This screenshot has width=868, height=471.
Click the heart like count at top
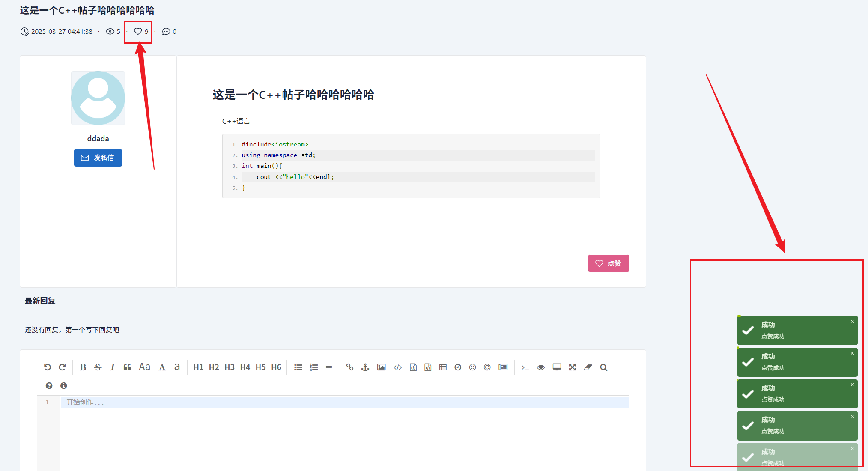point(140,31)
